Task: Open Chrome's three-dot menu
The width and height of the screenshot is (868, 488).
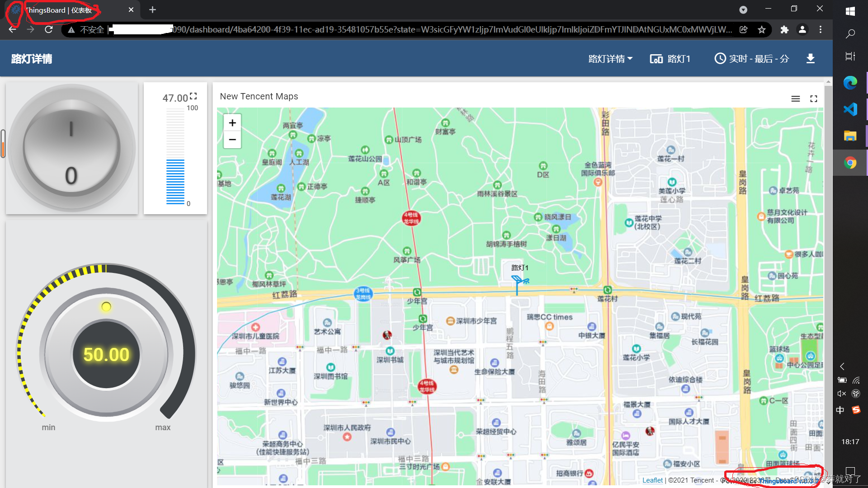Action: 821,29
